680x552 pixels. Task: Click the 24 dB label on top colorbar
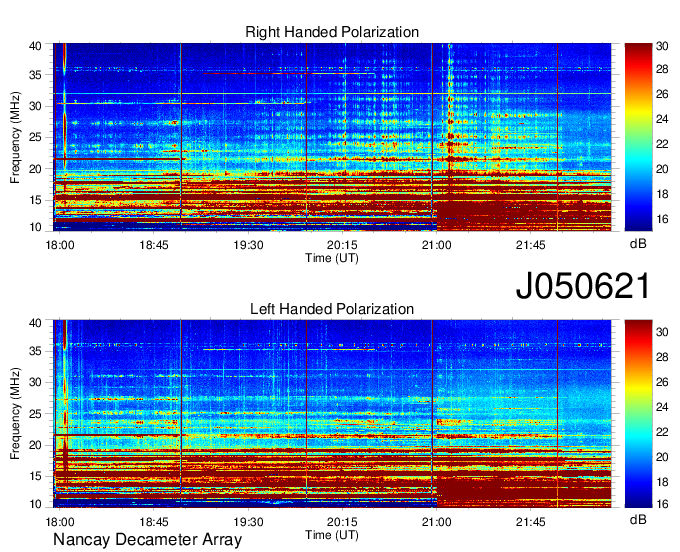pos(662,119)
